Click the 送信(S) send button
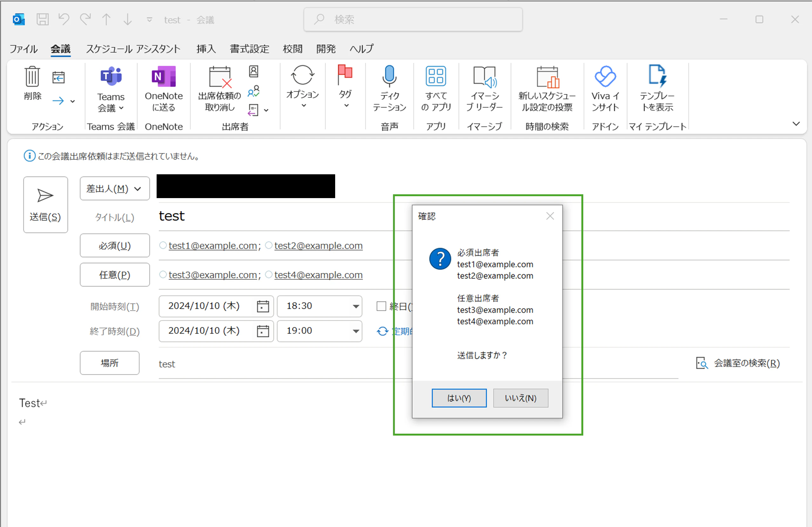Viewport: 812px width, 527px height. pos(45,204)
